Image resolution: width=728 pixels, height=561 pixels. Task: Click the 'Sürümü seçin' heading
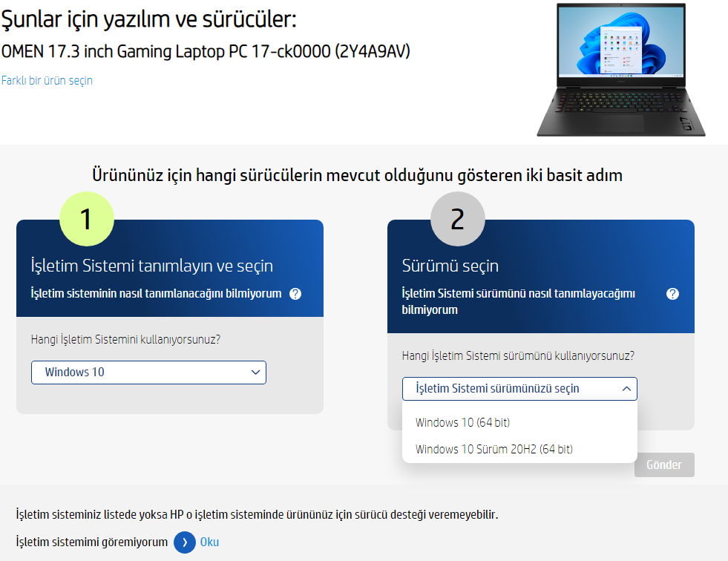(450, 266)
